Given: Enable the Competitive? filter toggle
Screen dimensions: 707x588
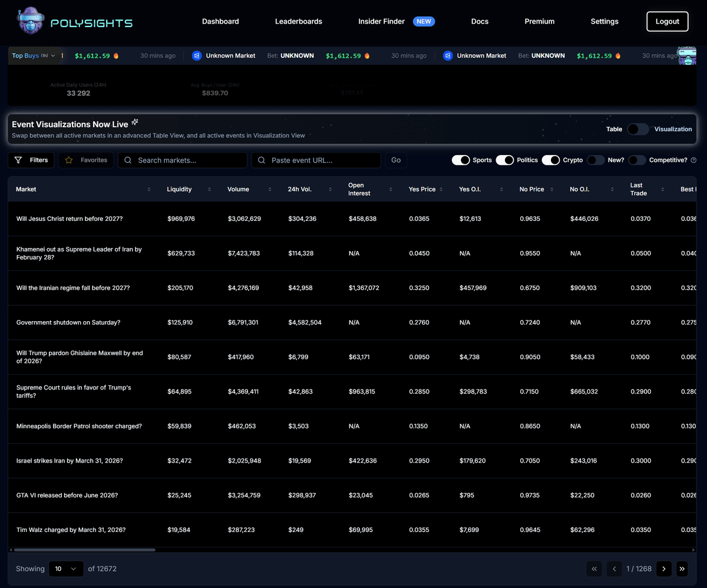Looking at the screenshot, I should [637, 160].
